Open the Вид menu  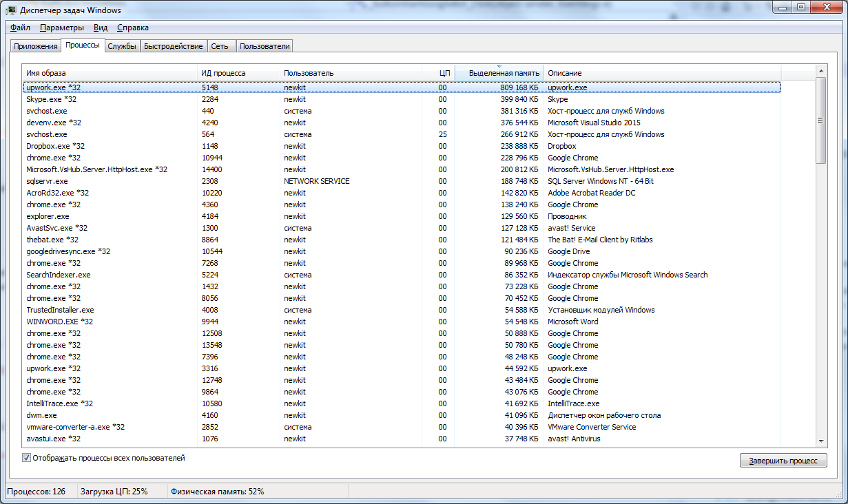tap(101, 28)
